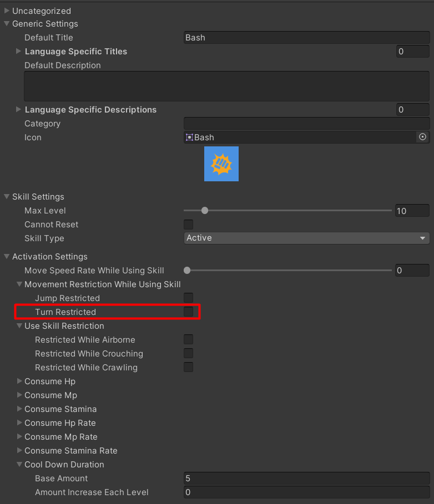Screen dimensions: 434x504
Task: Click the Category input field
Action: pyautogui.click(x=306, y=123)
